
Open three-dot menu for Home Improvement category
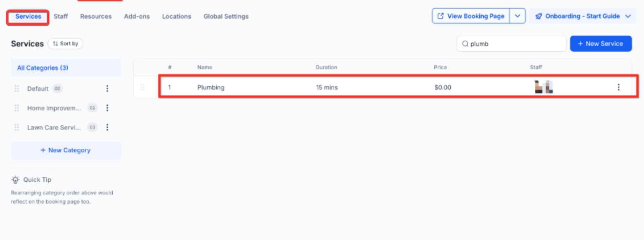tap(107, 108)
